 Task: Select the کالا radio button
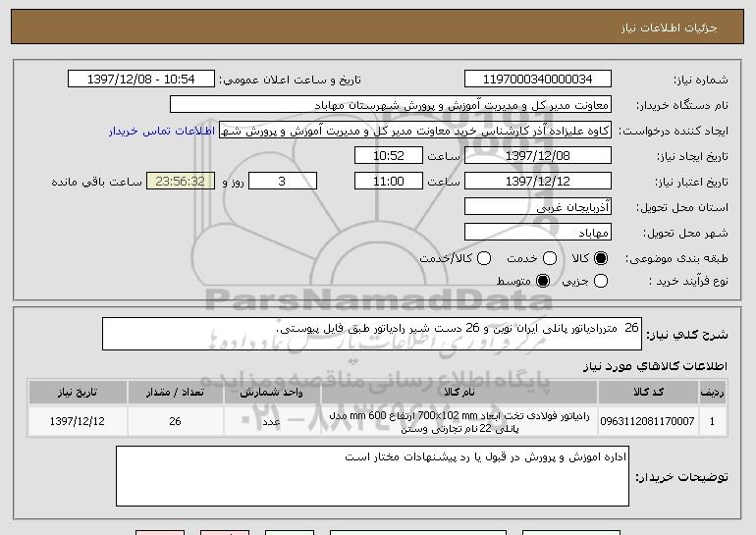600,258
